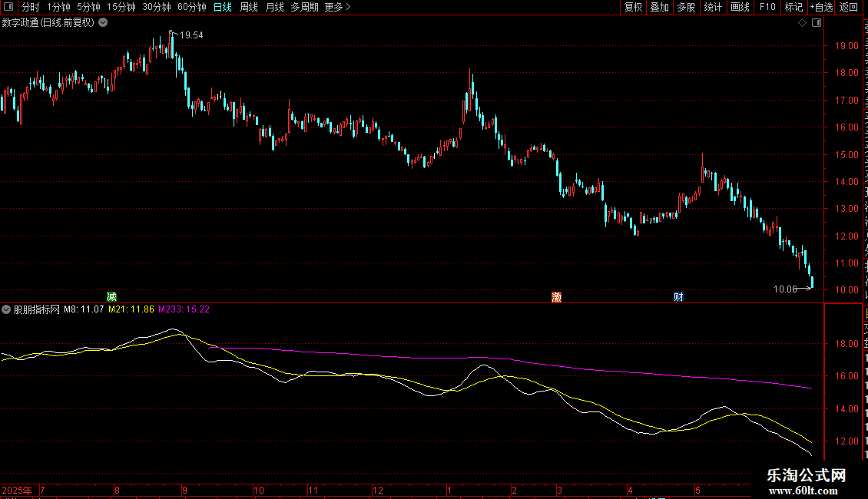Screen dimensions: 868x499
Task: Select the 15分钟 period
Action: click(121, 7)
